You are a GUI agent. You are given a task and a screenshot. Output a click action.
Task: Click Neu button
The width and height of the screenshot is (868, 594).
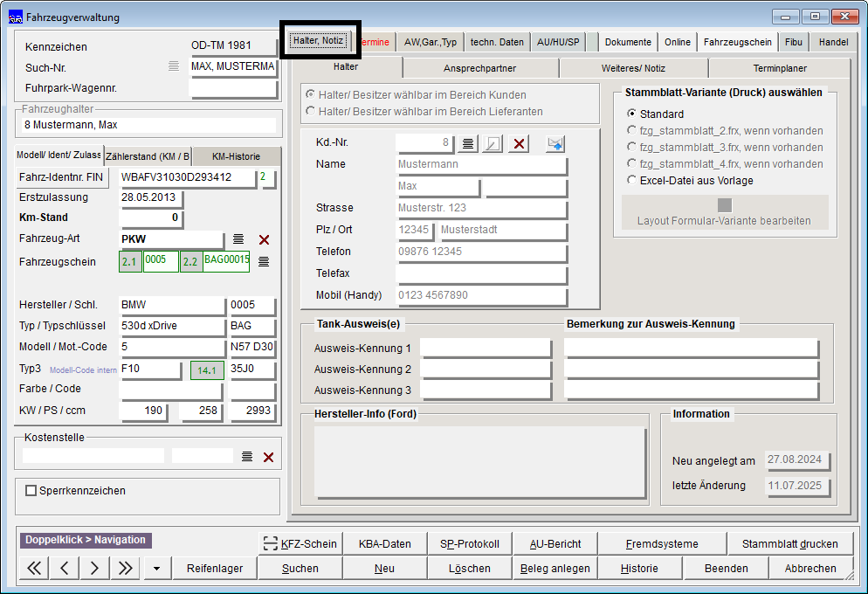384,568
